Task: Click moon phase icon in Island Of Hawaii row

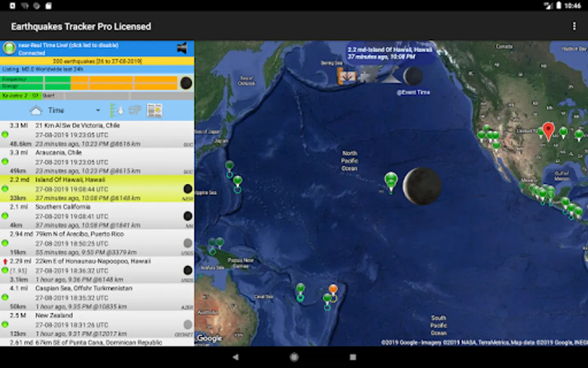Action: click(x=188, y=188)
